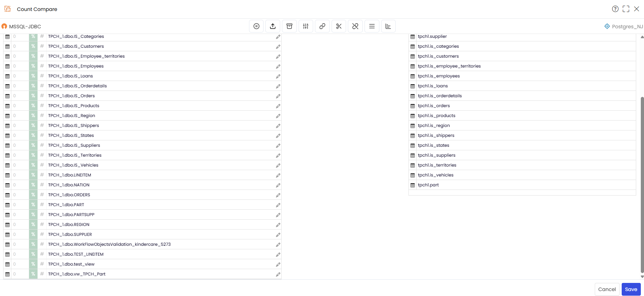Select target table tpch1.is_employees
This screenshot has width=644, height=296.
522,76
